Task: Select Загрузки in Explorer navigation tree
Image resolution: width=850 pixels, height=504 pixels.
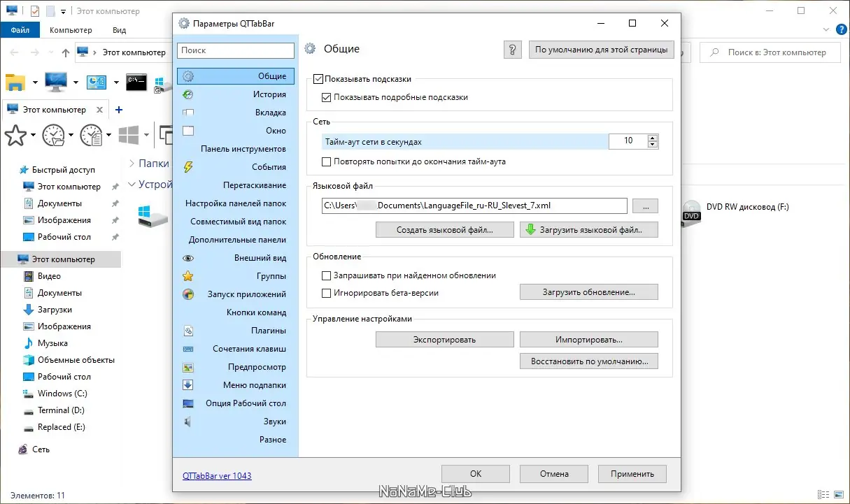Action: coord(55,310)
